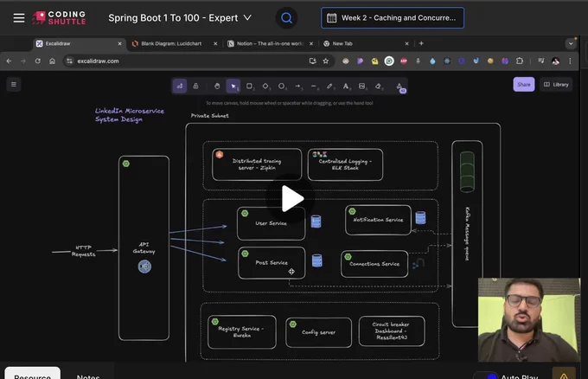Close the Lucidchart browser tab
Viewport: 588px width, 379px height.
point(215,43)
